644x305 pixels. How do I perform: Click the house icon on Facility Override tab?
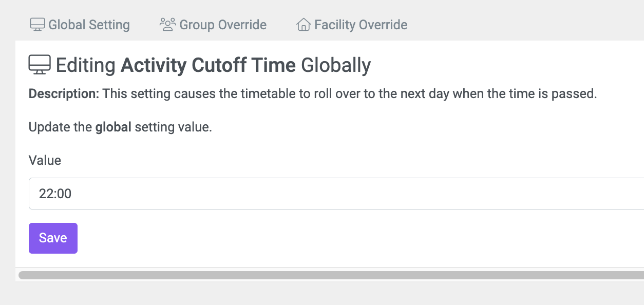click(304, 25)
